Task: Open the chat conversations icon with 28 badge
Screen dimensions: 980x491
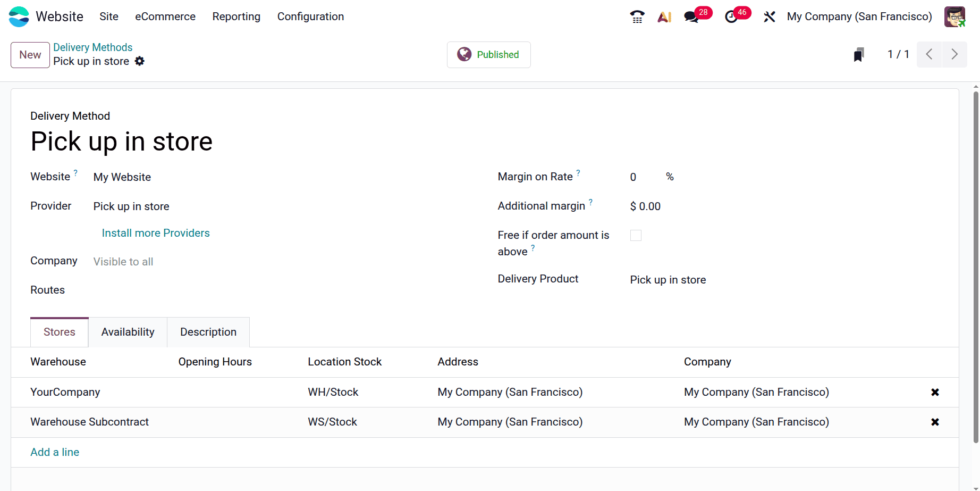Action: (691, 16)
